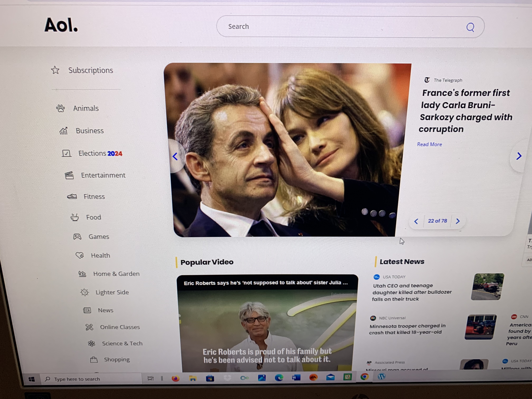Open the Utah bulldozer story thumbnail
The image size is (532, 399).
(x=487, y=287)
